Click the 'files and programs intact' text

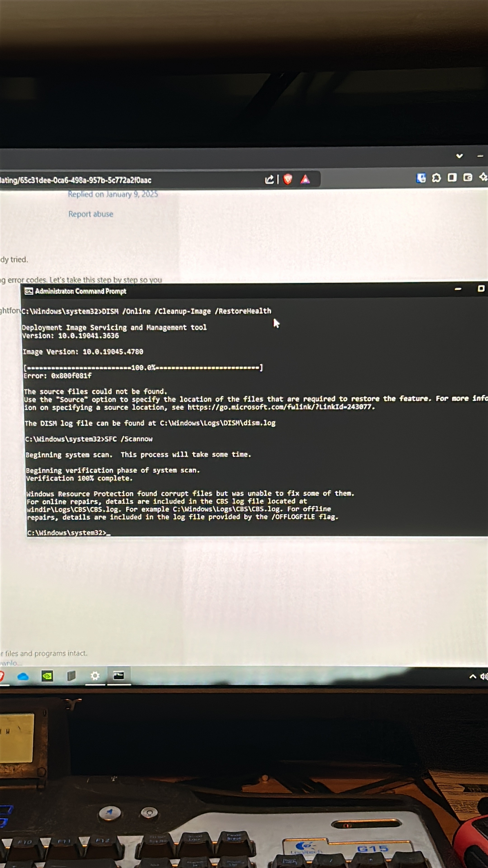pyautogui.click(x=46, y=653)
